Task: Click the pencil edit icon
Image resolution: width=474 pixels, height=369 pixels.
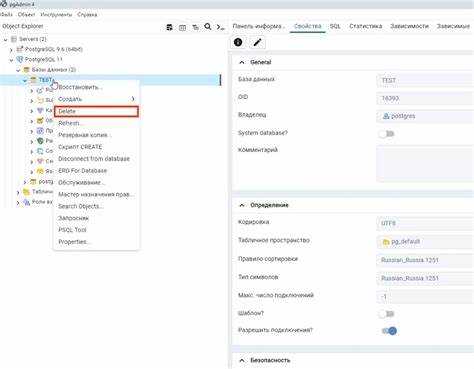Action: 257,42
